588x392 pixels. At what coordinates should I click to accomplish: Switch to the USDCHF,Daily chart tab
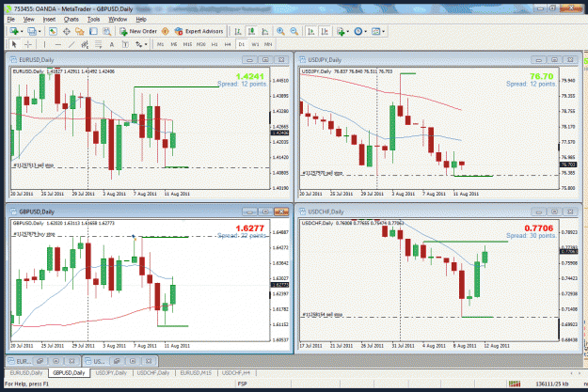click(153, 373)
